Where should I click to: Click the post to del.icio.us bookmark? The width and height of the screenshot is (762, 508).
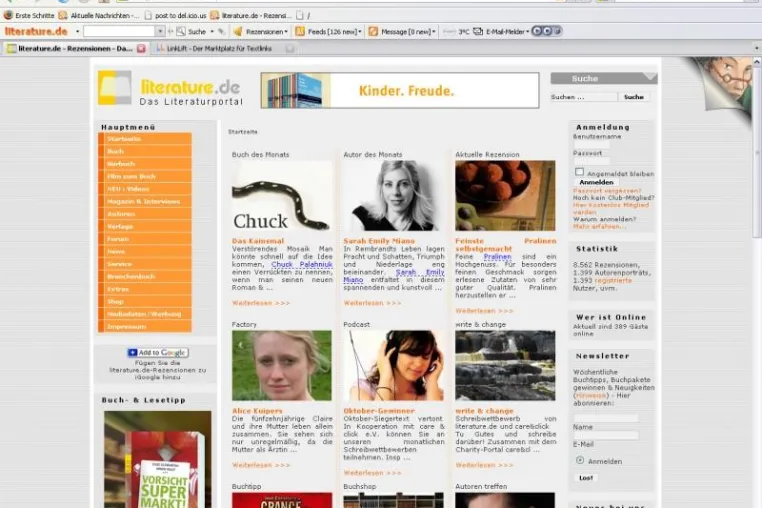175,16
